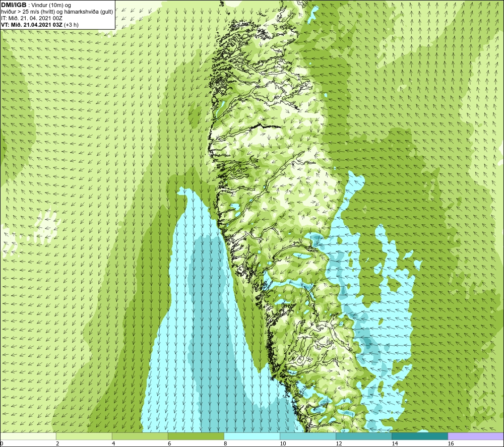Click the 'Vindur (10m) og' label
Screen dimensions: 504x447
point(51,5)
